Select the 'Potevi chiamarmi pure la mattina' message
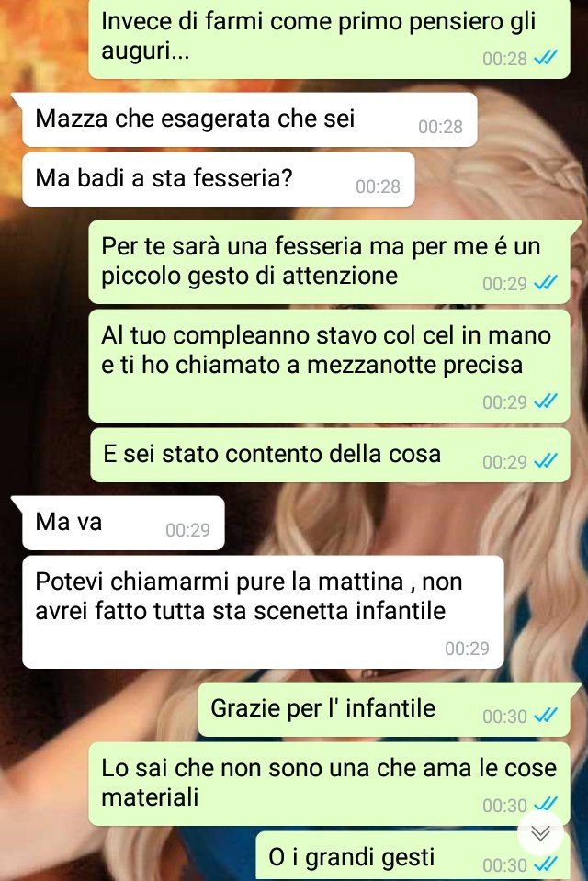 [263, 612]
